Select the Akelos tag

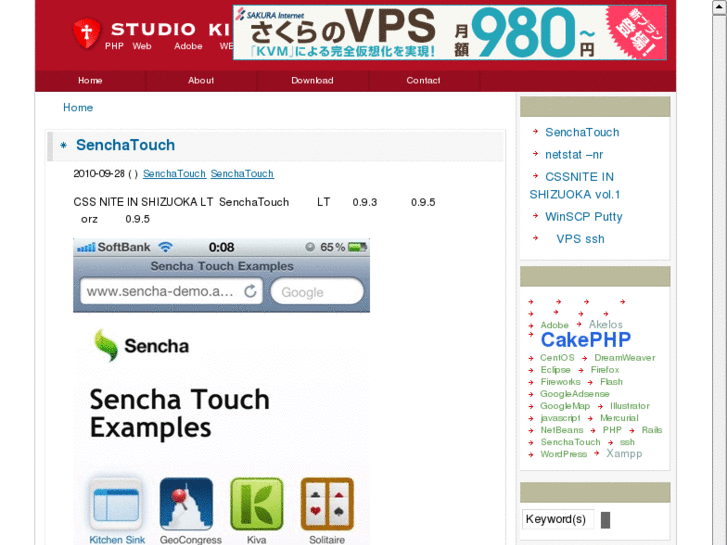point(606,324)
